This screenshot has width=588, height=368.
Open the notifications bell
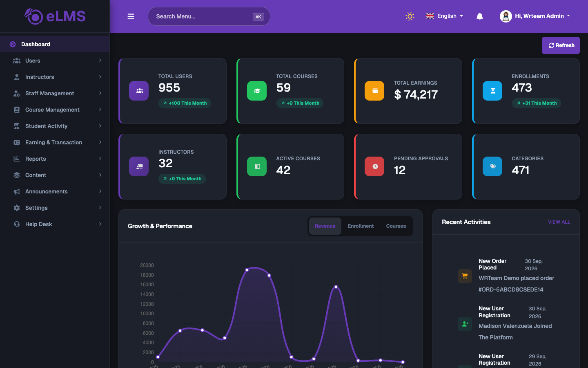480,16
